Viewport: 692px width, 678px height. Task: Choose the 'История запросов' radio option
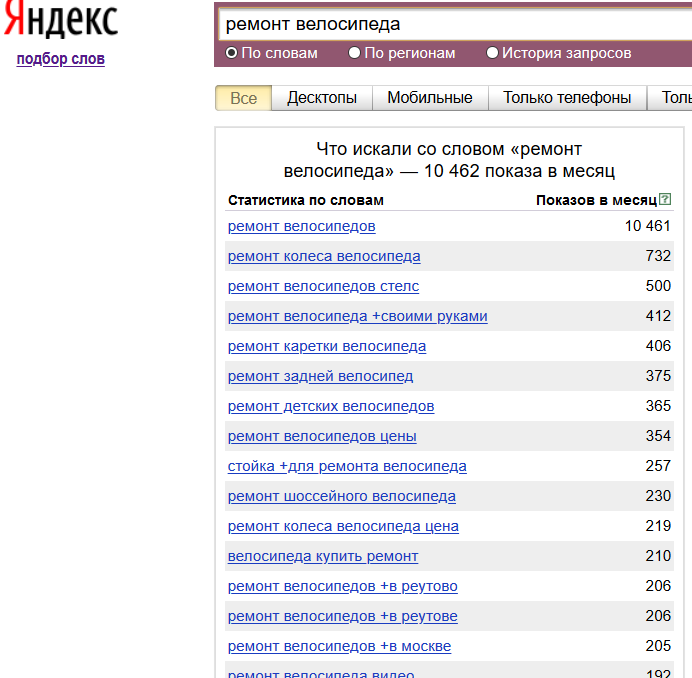pyautogui.click(x=492, y=53)
